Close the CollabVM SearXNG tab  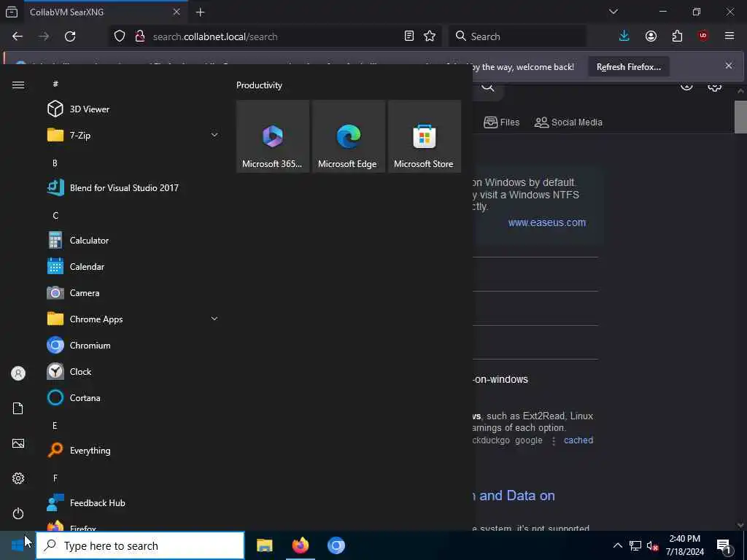pyautogui.click(x=177, y=12)
